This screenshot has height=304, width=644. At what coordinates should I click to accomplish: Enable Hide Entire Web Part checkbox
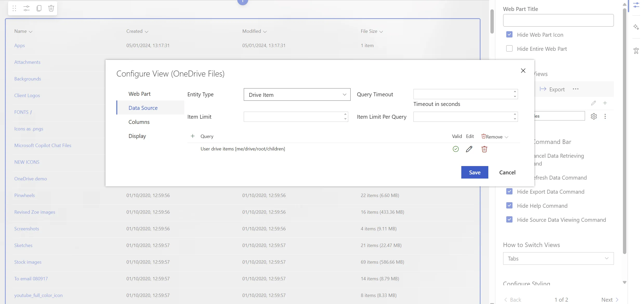(509, 49)
